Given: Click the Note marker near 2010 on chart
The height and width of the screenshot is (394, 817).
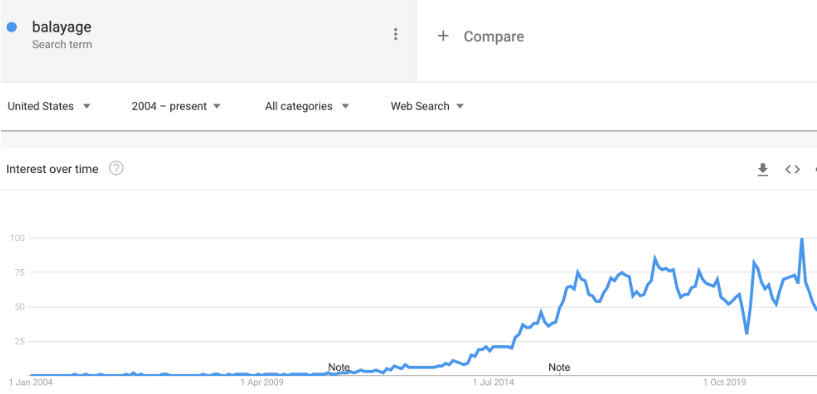Looking at the screenshot, I should tap(339, 367).
